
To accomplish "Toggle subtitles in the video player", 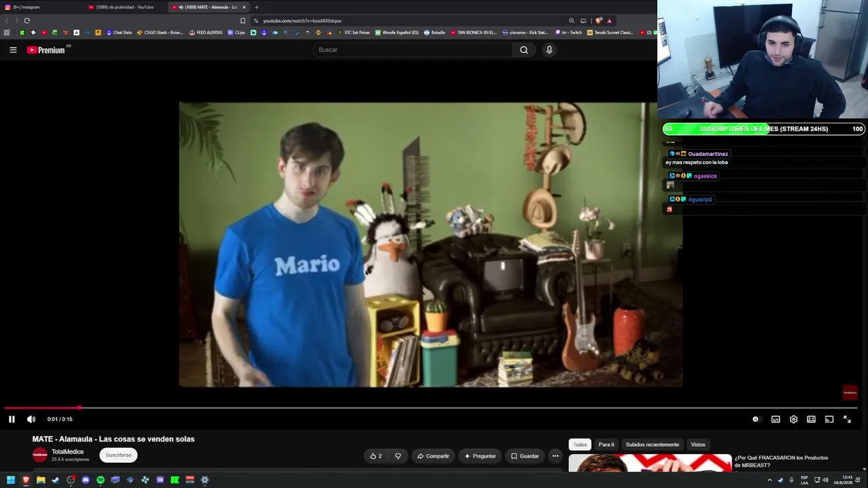I will 776,420.
